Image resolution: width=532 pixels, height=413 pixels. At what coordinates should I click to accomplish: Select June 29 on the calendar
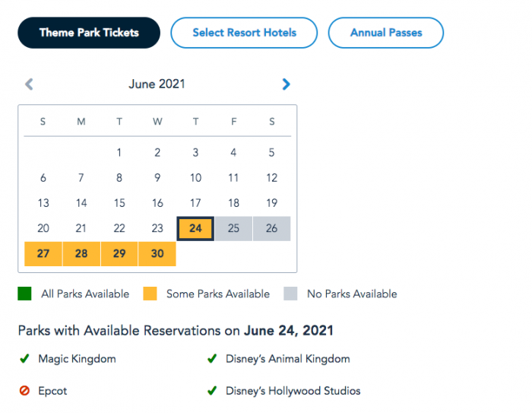[x=119, y=254]
